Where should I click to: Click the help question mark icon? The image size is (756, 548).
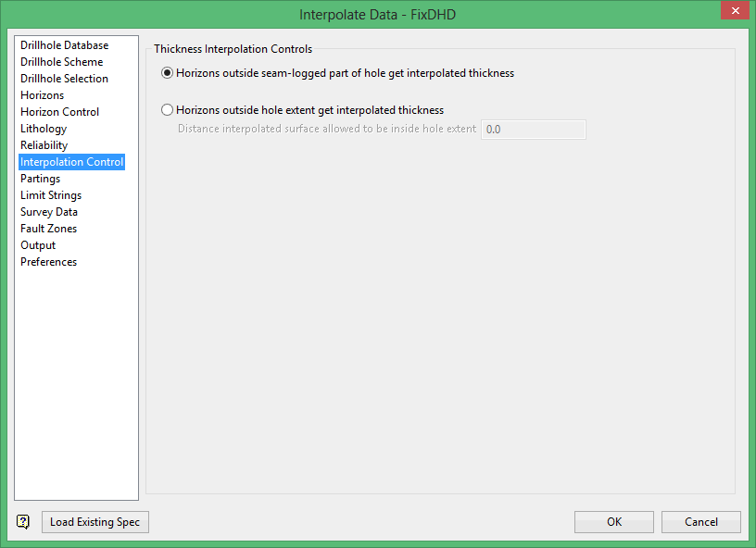click(x=23, y=522)
